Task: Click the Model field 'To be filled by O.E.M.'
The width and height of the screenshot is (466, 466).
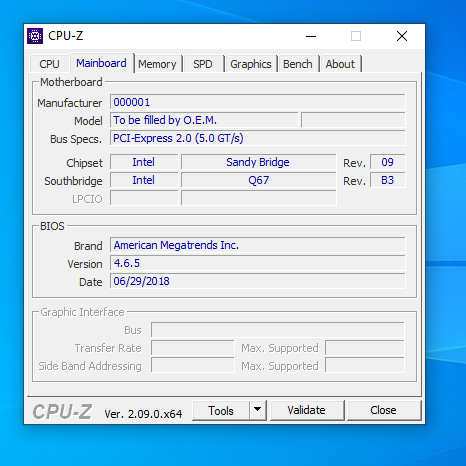Action: click(x=204, y=120)
